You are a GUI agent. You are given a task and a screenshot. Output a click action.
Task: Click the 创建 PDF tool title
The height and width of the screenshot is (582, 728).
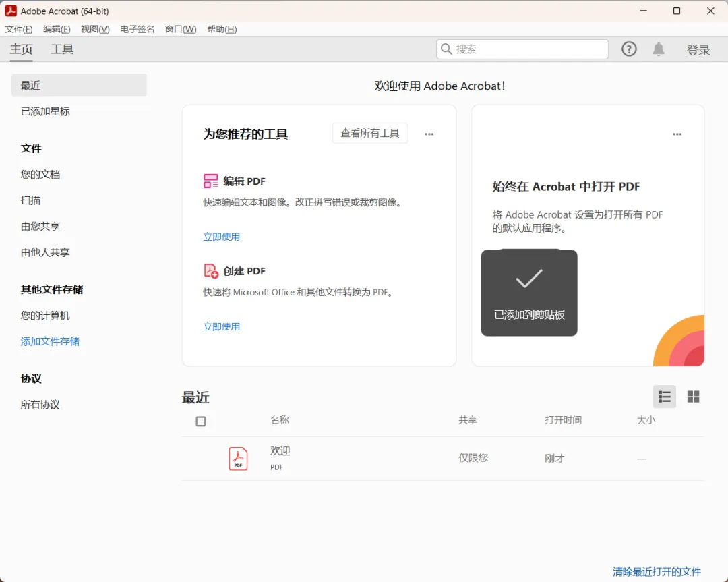coord(244,271)
